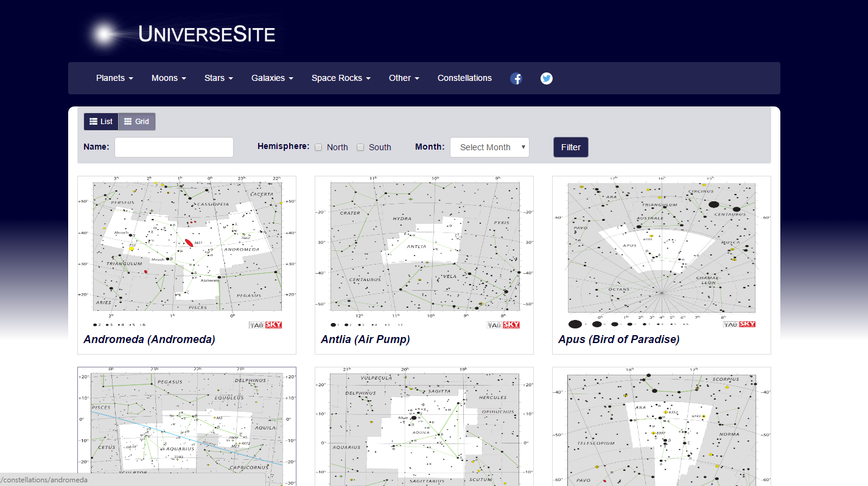Image resolution: width=868 pixels, height=486 pixels.
Task: Open the Select Month dropdown
Action: [489, 147]
